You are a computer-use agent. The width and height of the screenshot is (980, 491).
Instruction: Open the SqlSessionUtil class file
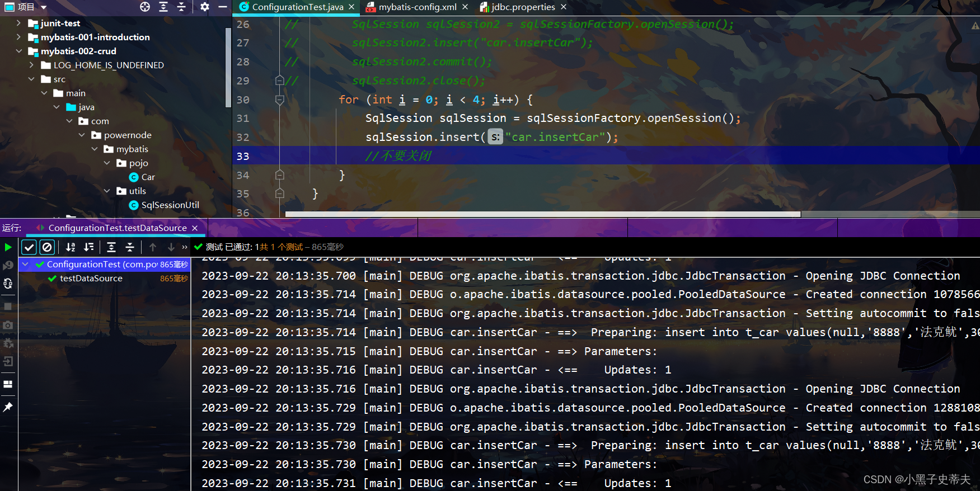pos(164,205)
